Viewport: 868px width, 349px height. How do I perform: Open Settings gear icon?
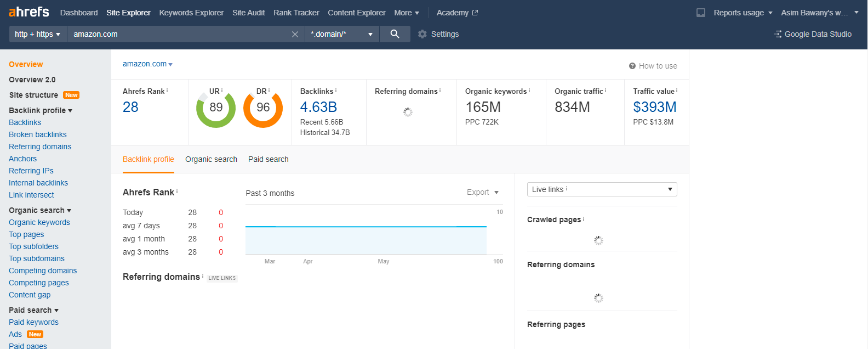(x=422, y=34)
